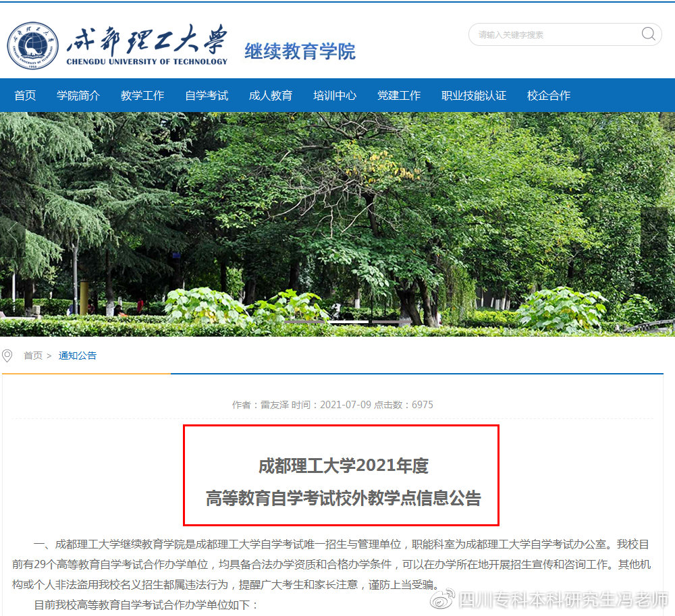
Task: Click author text 作者：雷友泽
Action: coord(261,405)
